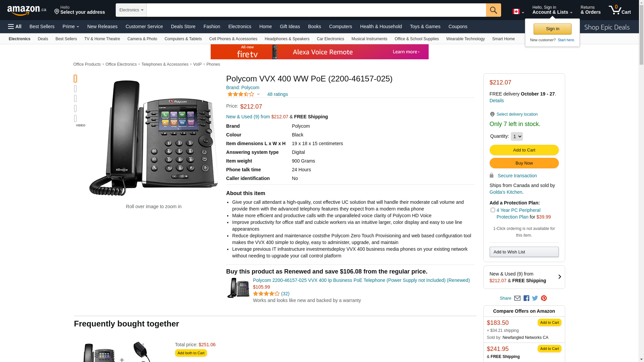Click the Amazon.ca logo

click(x=27, y=10)
